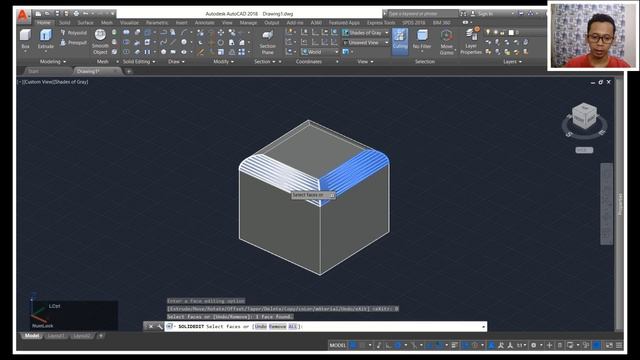
Task: Add a new layout with plus
Action: pos(101,336)
